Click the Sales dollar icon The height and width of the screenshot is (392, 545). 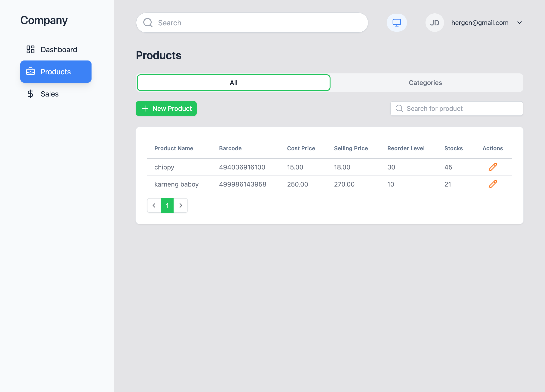coord(31,94)
